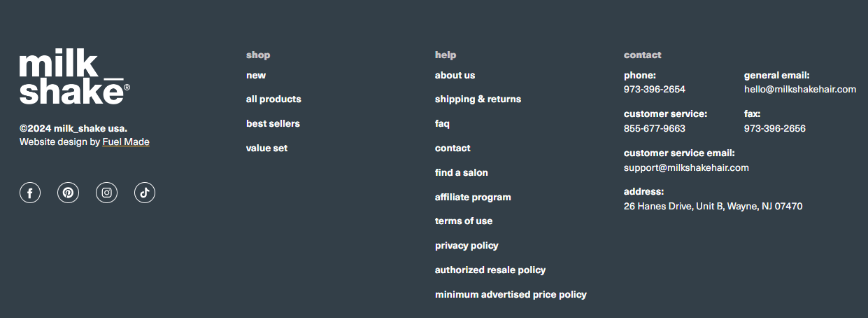
Task: Open minimum advertised price policy
Action: tap(511, 295)
